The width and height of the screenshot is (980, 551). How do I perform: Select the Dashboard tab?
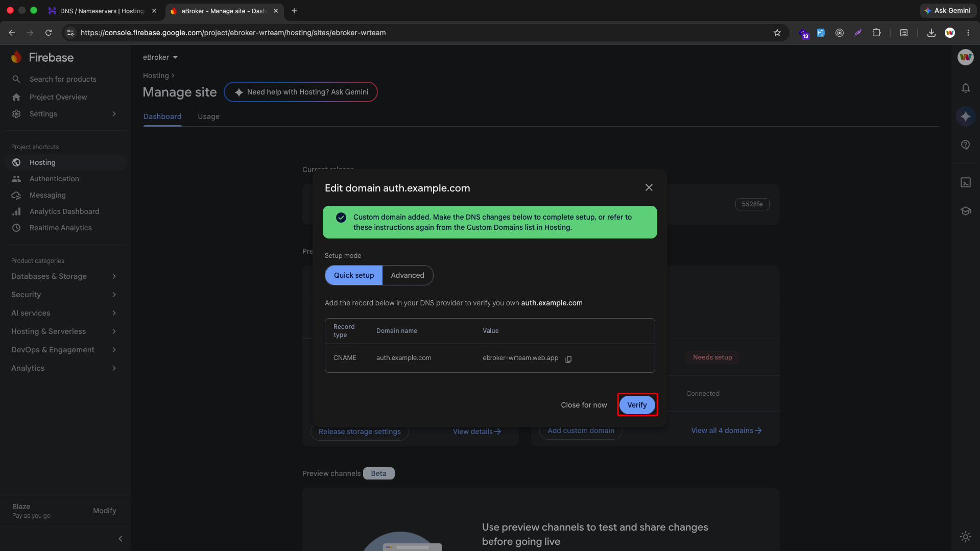point(162,116)
